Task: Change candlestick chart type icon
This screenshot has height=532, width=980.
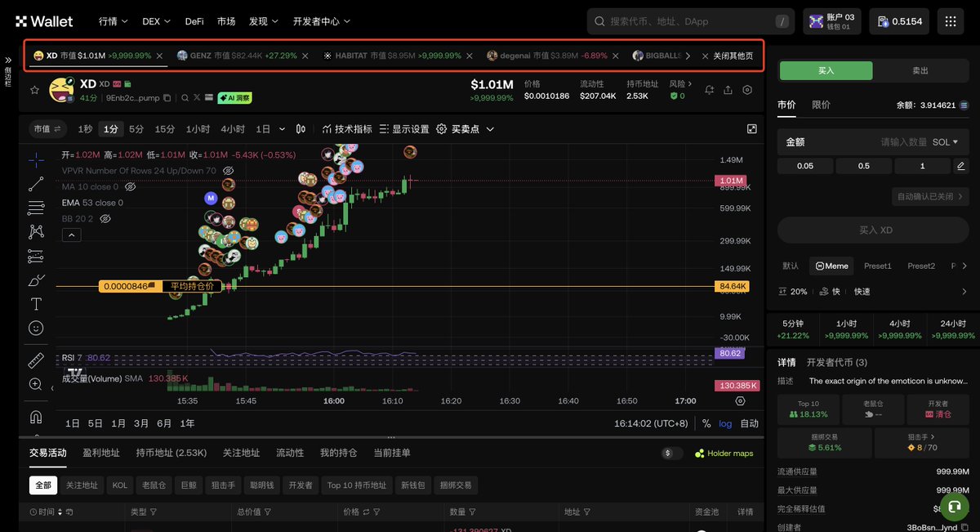Action: 301,129
